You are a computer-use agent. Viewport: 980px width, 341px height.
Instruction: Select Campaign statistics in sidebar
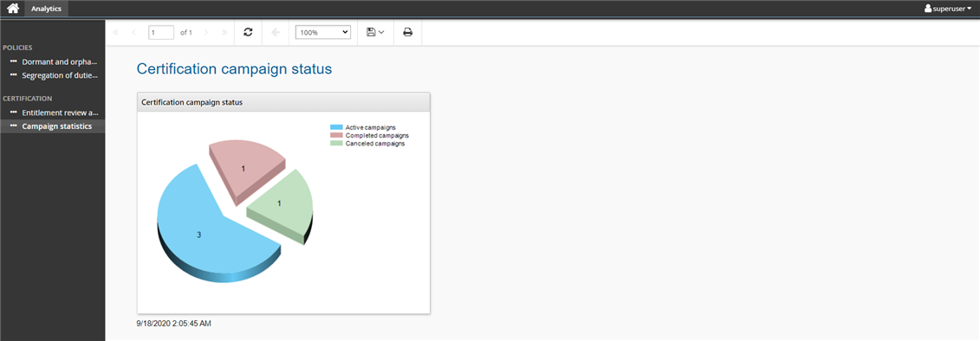coord(53,126)
